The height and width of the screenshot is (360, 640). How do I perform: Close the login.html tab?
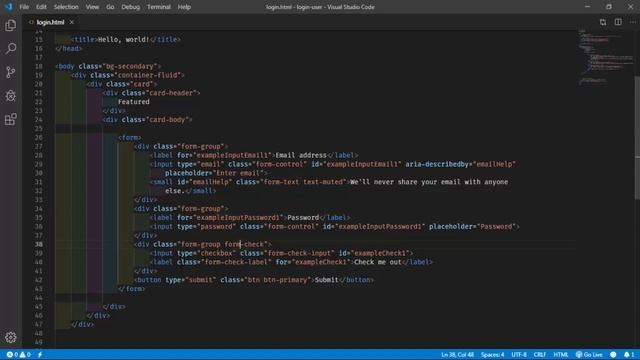[71, 22]
